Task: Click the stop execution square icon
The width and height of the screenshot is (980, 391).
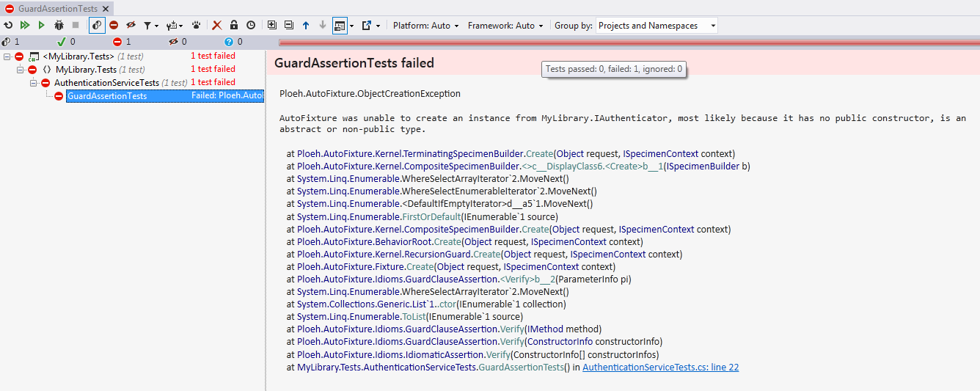Action: tap(76, 25)
